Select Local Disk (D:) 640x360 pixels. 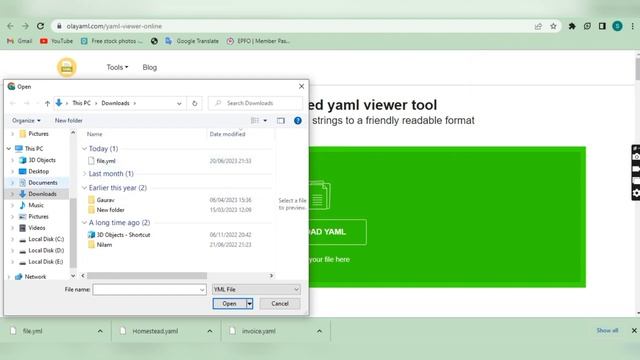tap(46, 250)
